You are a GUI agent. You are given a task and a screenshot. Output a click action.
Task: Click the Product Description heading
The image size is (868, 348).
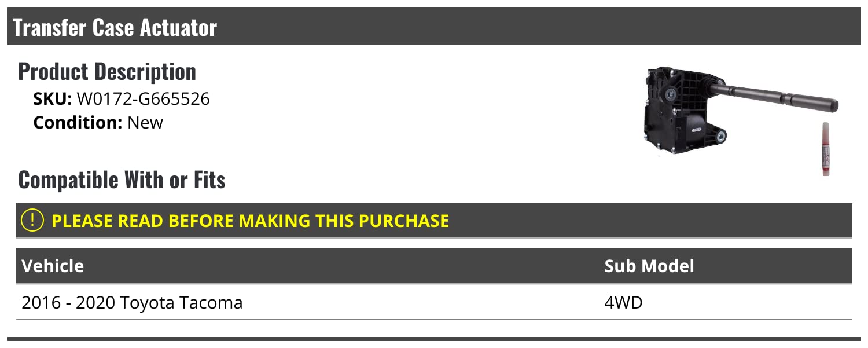point(107,72)
